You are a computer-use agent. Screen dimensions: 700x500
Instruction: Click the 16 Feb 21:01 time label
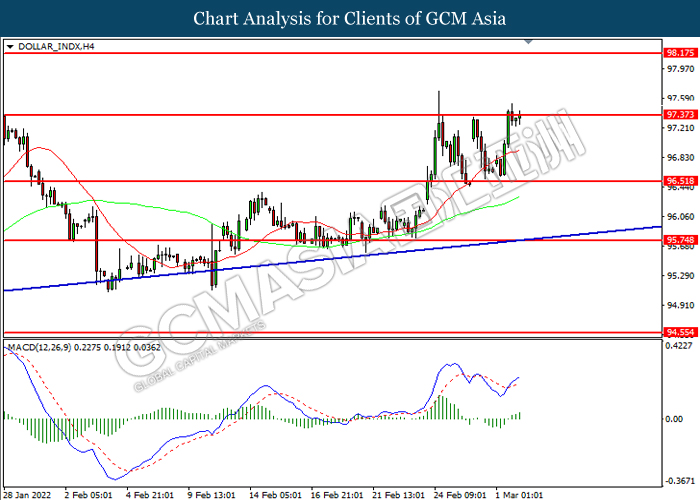[337, 495]
